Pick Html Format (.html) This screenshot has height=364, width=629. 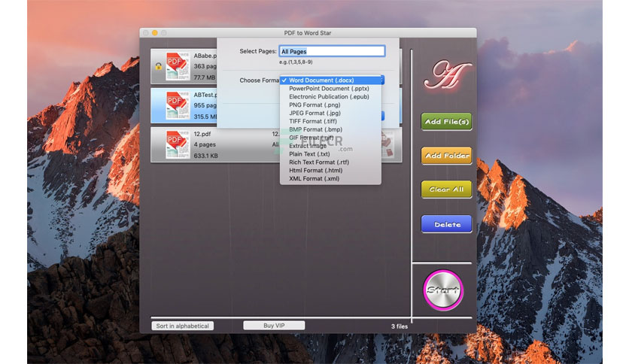(330, 171)
